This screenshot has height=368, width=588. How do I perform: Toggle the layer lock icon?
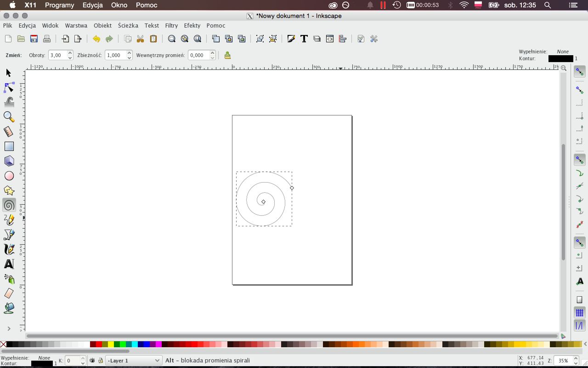pos(100,361)
